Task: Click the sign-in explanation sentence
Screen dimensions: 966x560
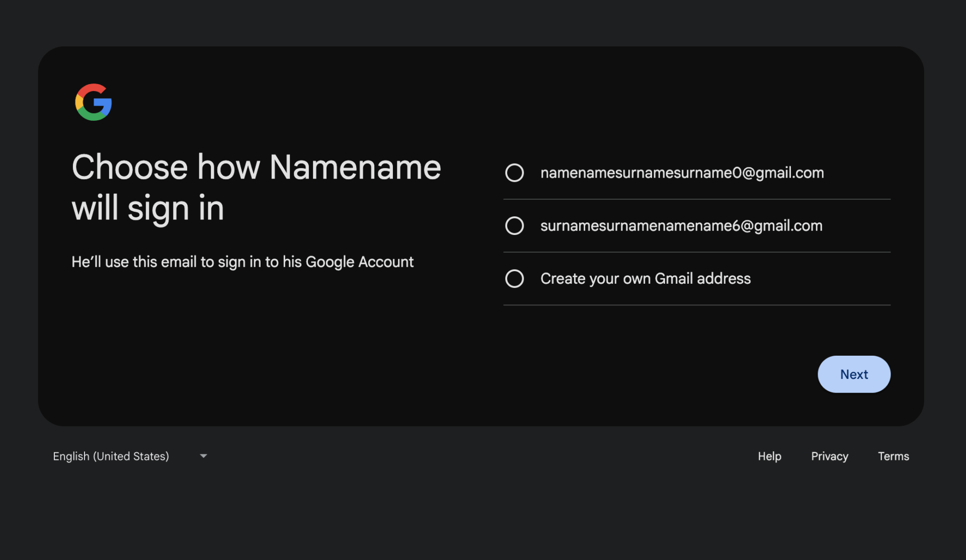Action: coord(243,262)
